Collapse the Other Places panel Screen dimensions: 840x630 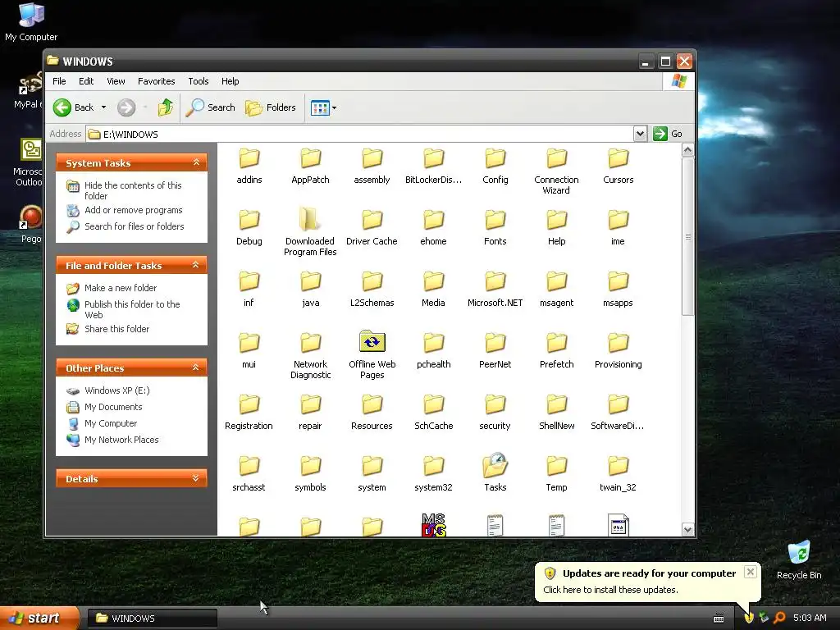196,367
